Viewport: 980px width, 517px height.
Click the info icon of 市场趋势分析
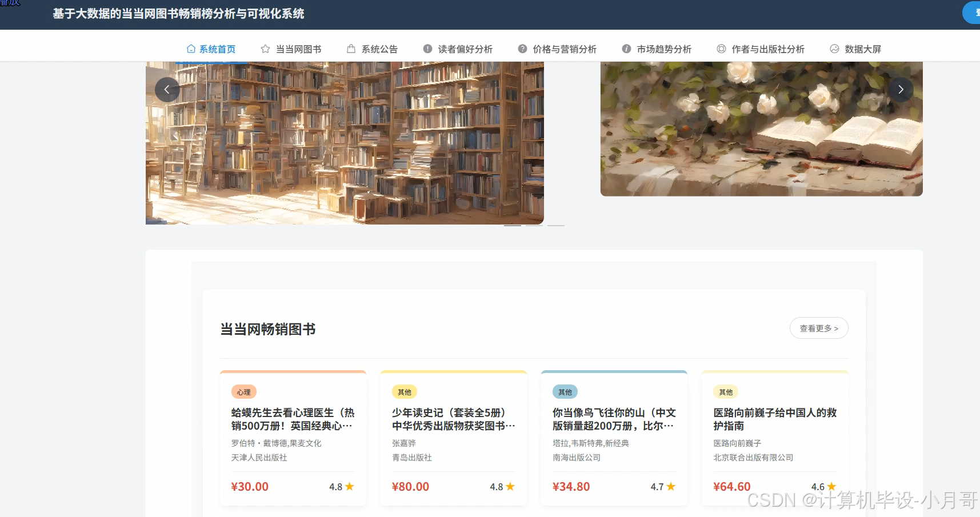pyautogui.click(x=626, y=49)
